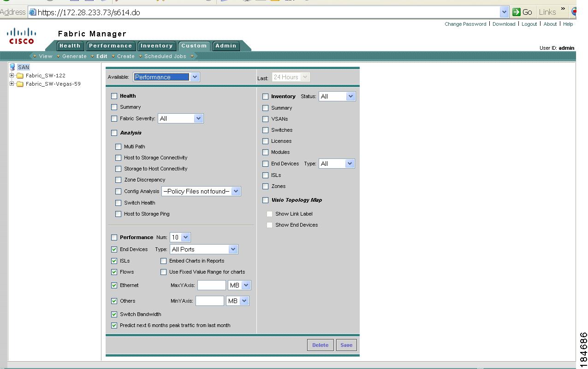Check the Visio Topology Map option
The width and height of the screenshot is (588, 369).
(x=265, y=200)
